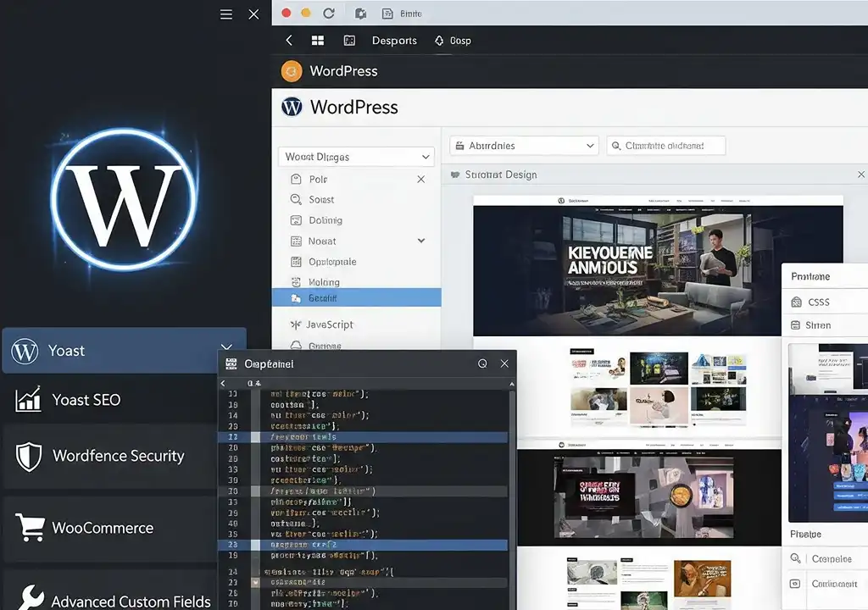
Task: Select the Yoast item in left panel
Action: click(125, 351)
